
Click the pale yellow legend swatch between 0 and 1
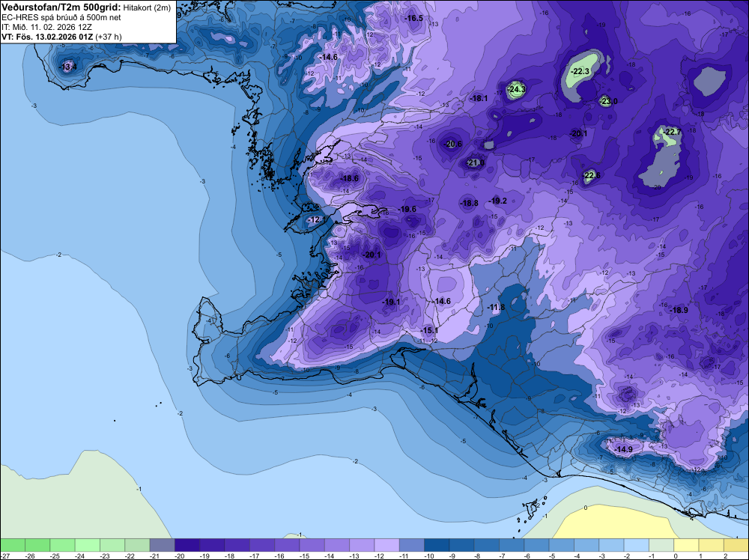click(x=686, y=545)
